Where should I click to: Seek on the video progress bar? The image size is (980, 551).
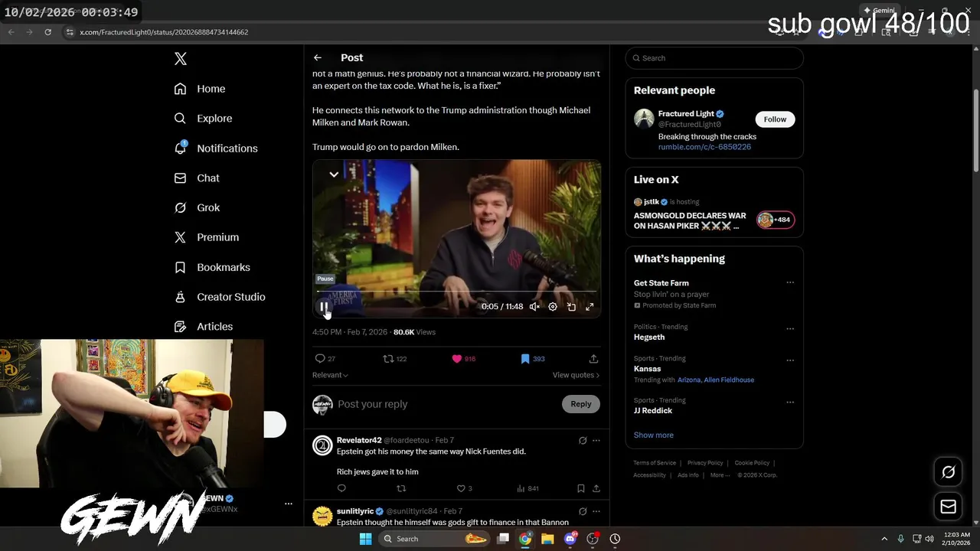tap(457, 292)
